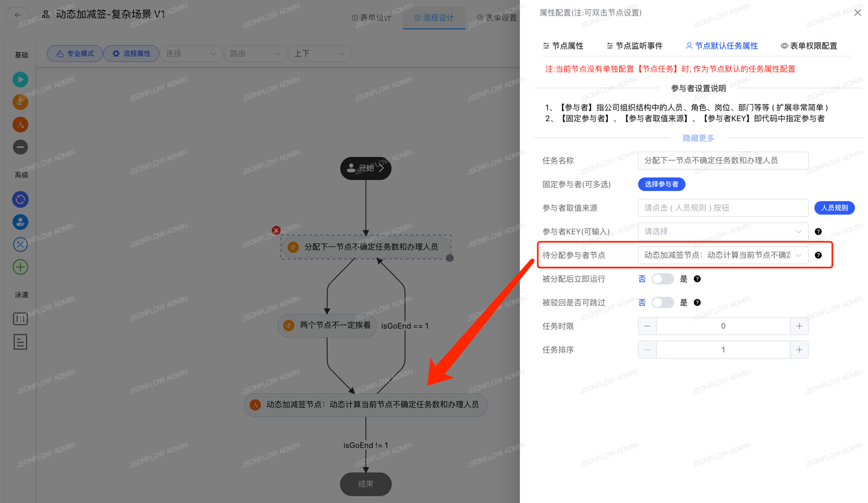Click the blue circular sync node icon
Viewport: 868px width, 503px height.
coord(20,199)
